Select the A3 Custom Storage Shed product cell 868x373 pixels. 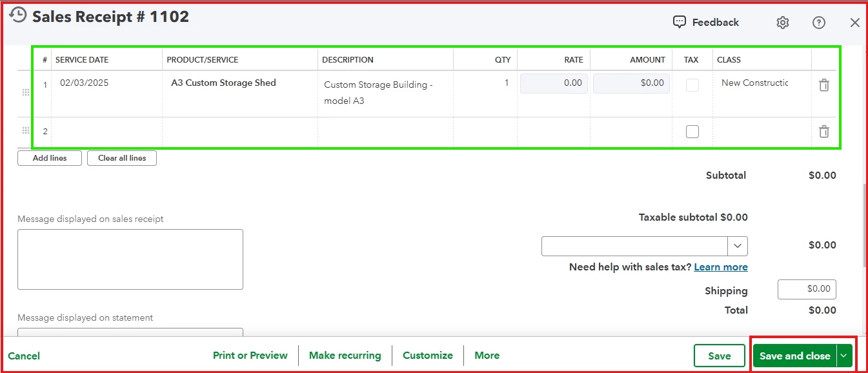point(240,94)
